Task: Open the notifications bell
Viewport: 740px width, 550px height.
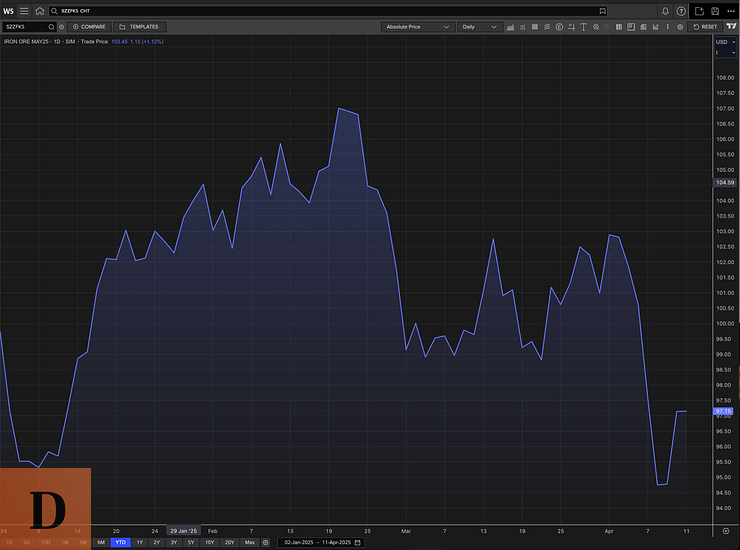Action: [x=665, y=10]
